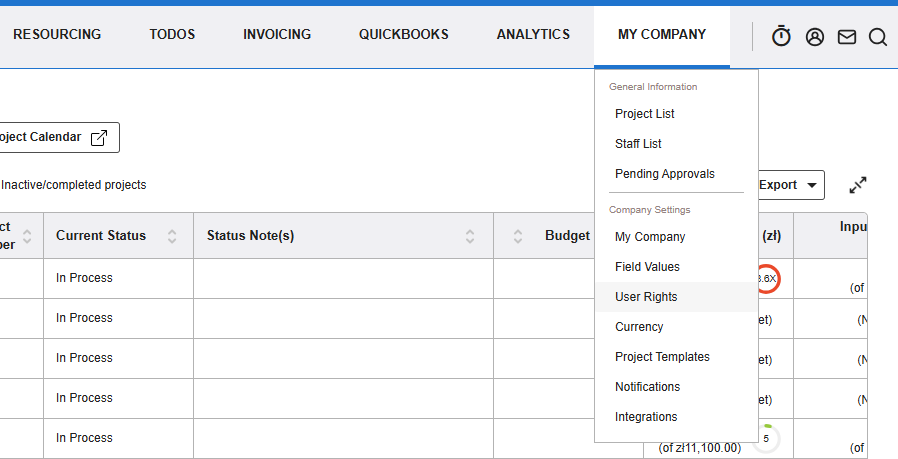The width and height of the screenshot is (898, 459).
Task: Switch to the Analytics tab
Action: point(533,35)
